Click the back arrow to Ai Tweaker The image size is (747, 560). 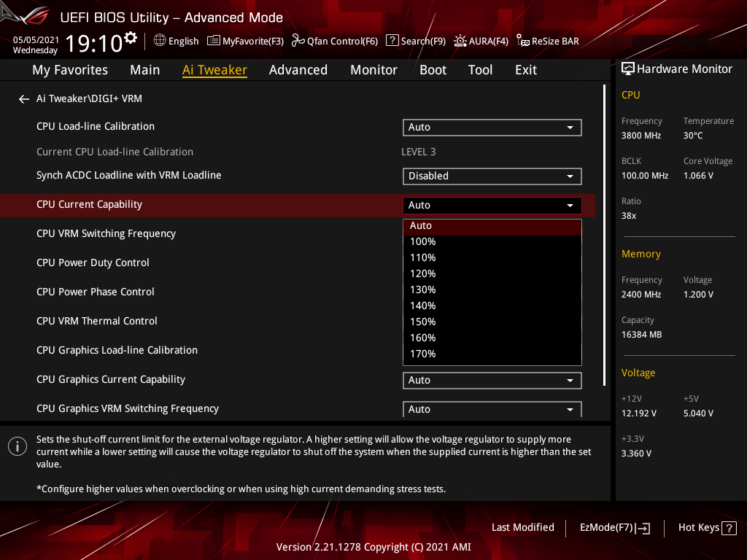click(24, 99)
